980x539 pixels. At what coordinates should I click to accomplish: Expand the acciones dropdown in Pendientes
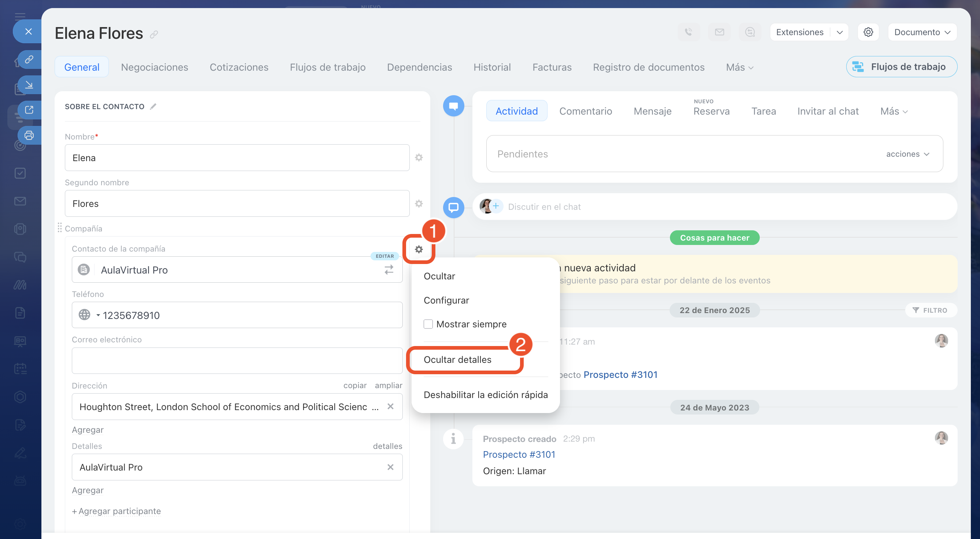907,154
